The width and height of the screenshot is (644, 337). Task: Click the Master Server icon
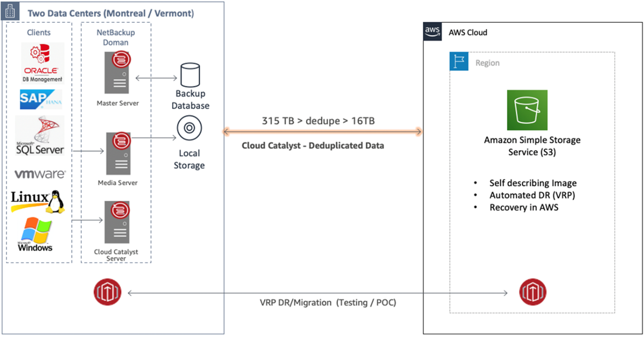click(x=118, y=73)
